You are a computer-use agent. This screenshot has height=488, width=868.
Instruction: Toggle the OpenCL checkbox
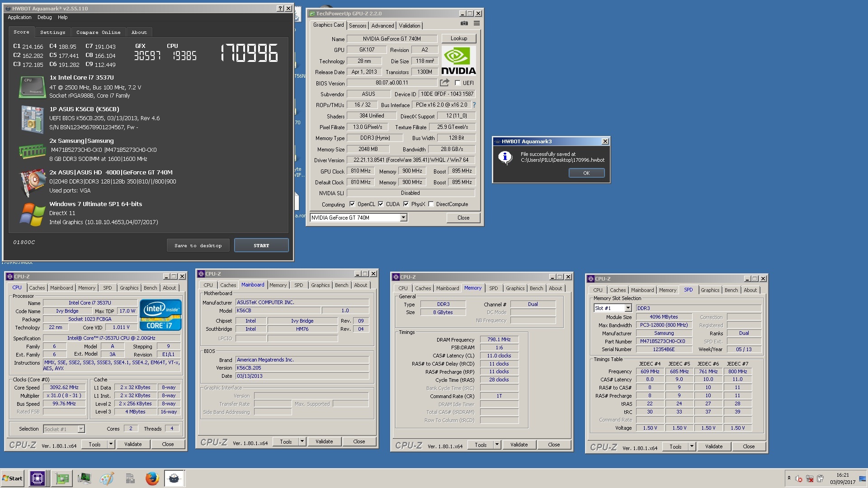[x=352, y=204]
